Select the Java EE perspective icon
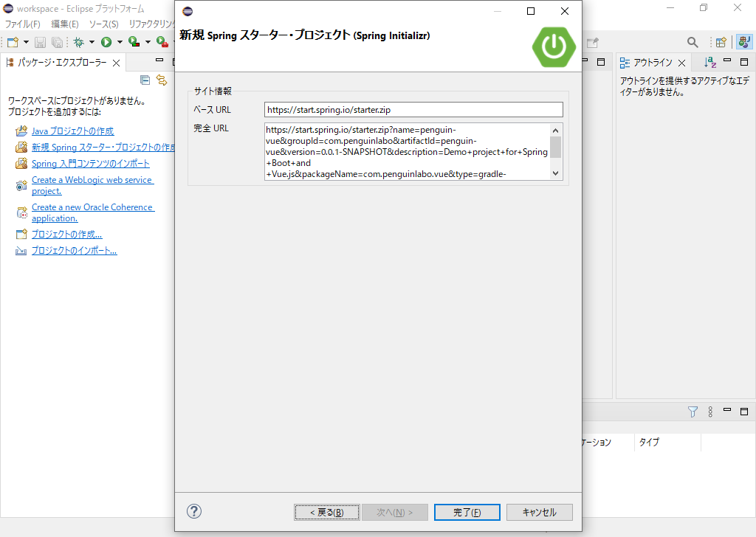Viewport: 756px width, 537px height. (x=744, y=42)
